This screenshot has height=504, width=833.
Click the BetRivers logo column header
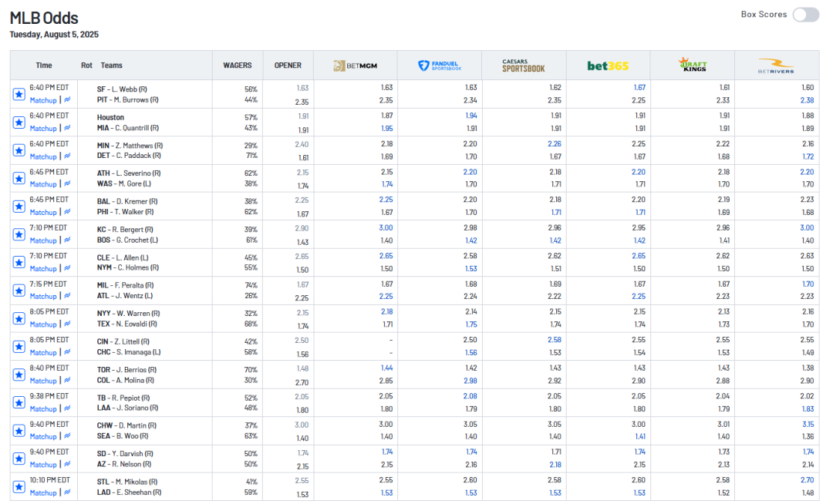point(776,66)
